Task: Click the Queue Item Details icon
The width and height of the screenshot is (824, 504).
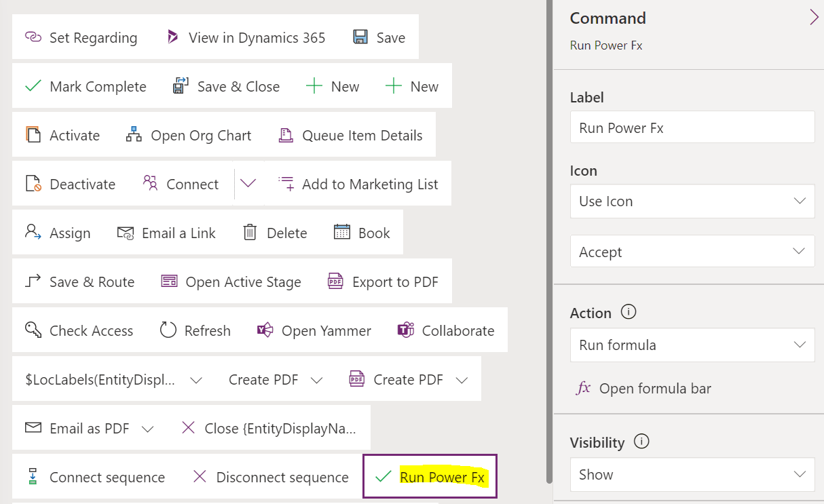Action: point(286,135)
